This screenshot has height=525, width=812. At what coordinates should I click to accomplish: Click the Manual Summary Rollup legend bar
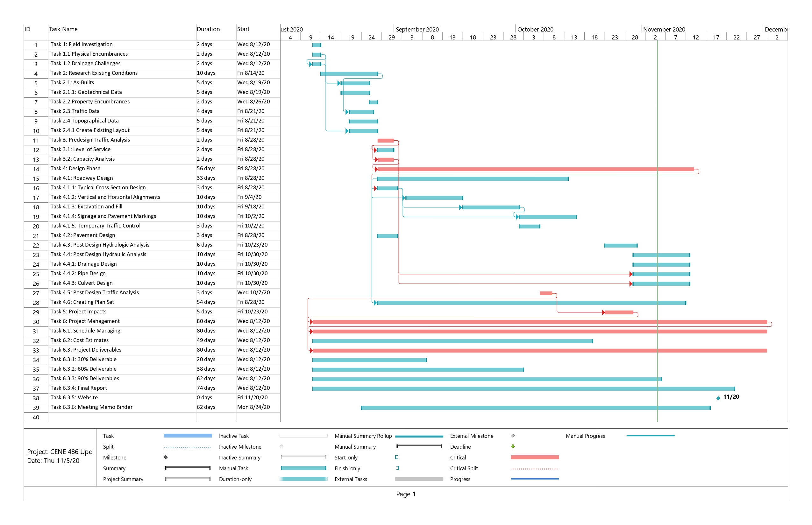tap(419, 436)
